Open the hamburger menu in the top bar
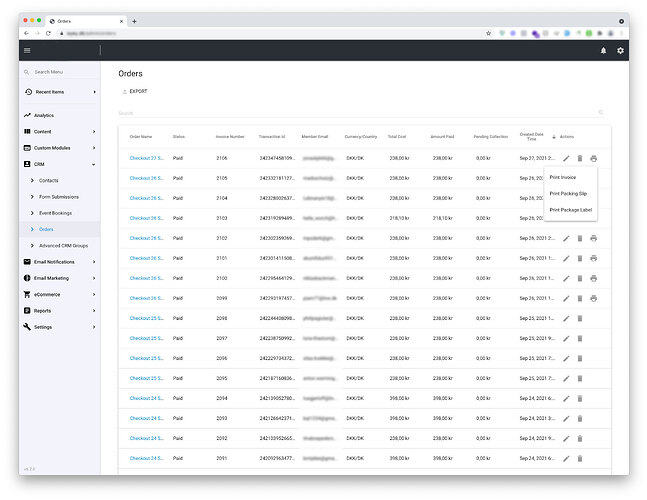This screenshot has height=500, width=647. click(27, 50)
